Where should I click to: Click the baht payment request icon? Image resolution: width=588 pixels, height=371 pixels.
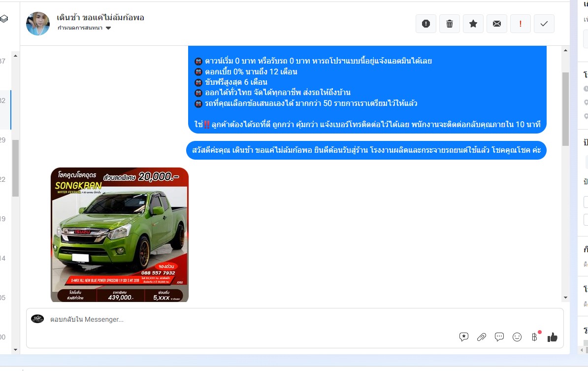click(535, 337)
